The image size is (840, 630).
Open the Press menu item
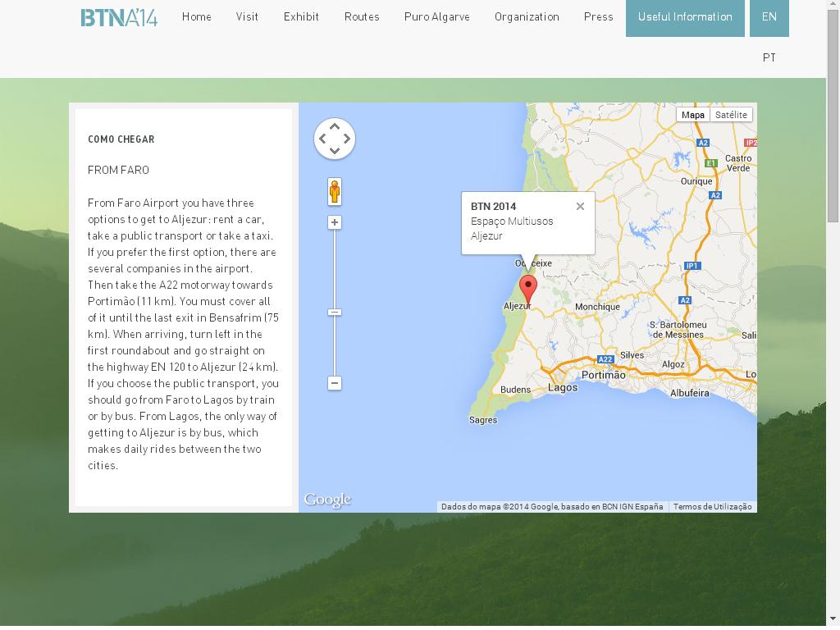tap(598, 17)
